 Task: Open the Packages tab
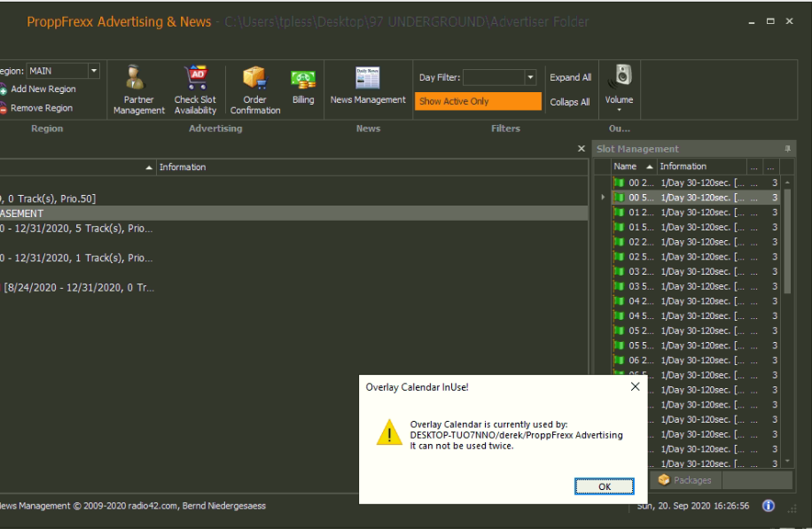click(685, 480)
